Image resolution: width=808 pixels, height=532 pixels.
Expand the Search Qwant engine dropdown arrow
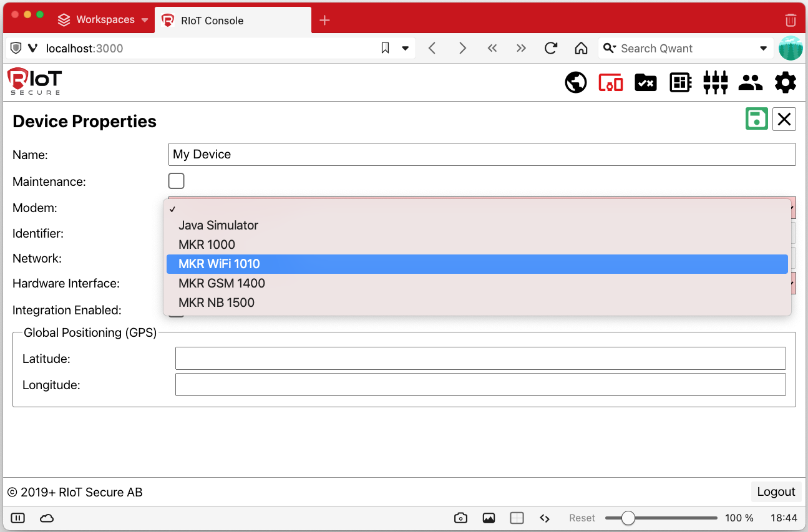click(763, 49)
